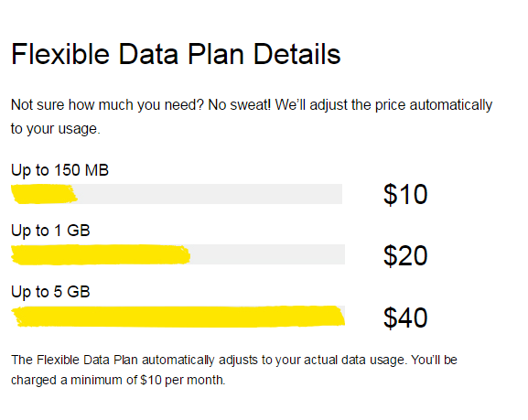This screenshot has width=528, height=420.
Task: Click the 'to your usage.' line
Action: [56, 129]
